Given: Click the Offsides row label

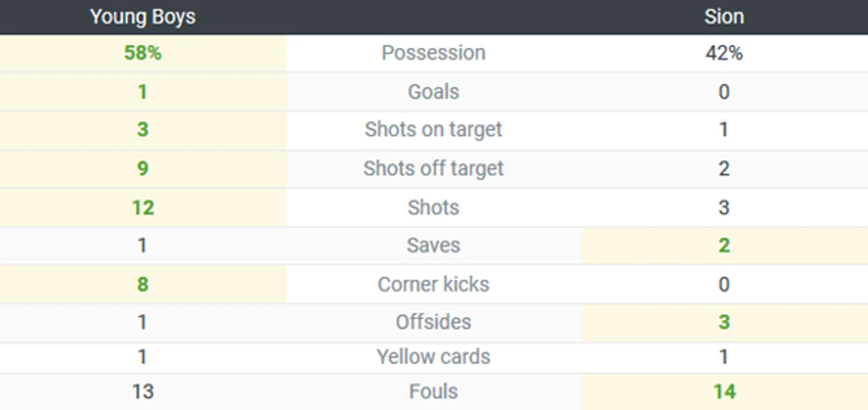Looking at the screenshot, I should 433,322.
